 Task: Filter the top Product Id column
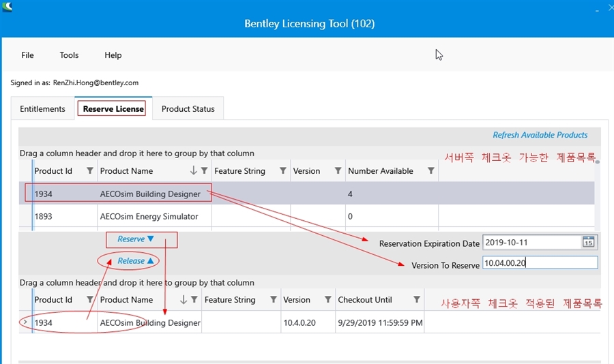[x=90, y=171]
